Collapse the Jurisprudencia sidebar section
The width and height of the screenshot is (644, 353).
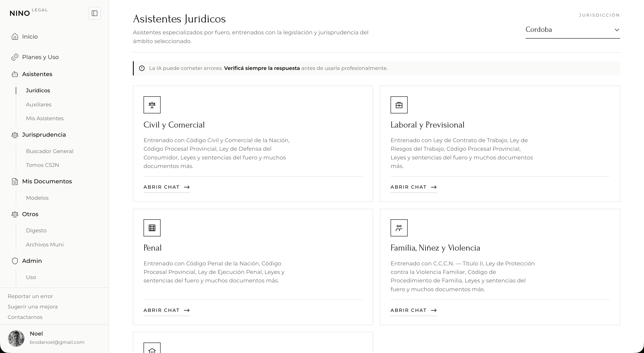coord(44,135)
